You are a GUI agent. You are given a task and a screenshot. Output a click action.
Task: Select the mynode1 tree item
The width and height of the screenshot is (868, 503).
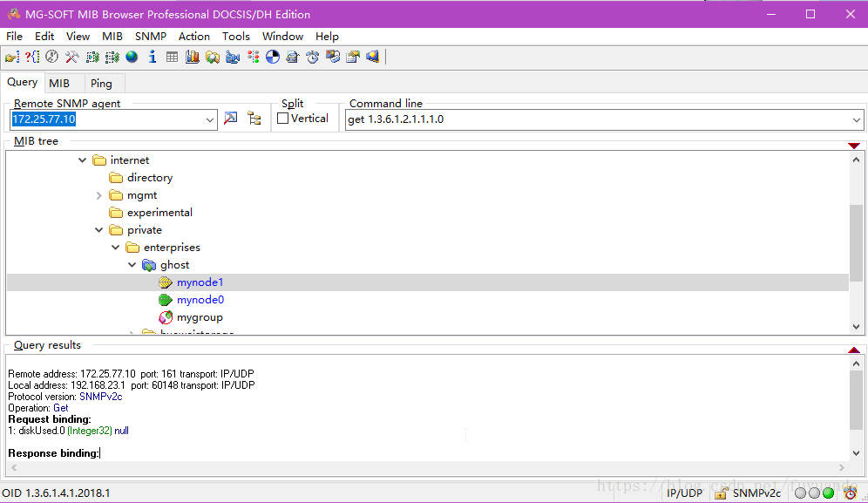click(200, 282)
